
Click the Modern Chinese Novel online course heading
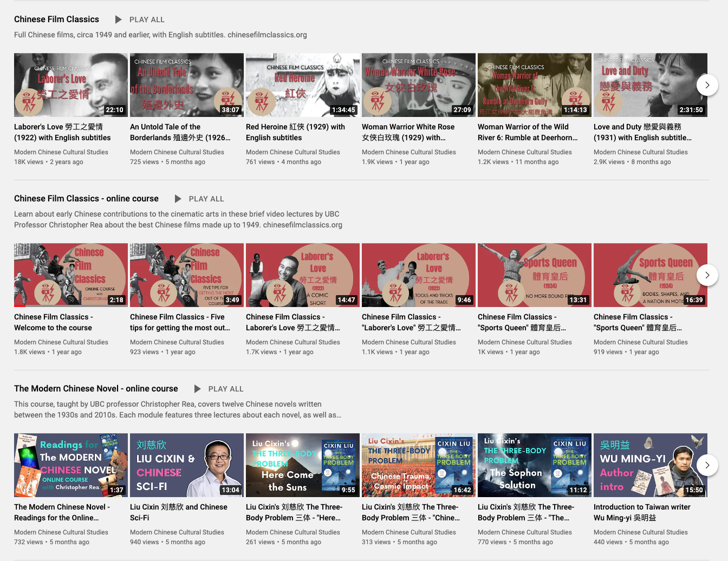pyautogui.click(x=96, y=389)
